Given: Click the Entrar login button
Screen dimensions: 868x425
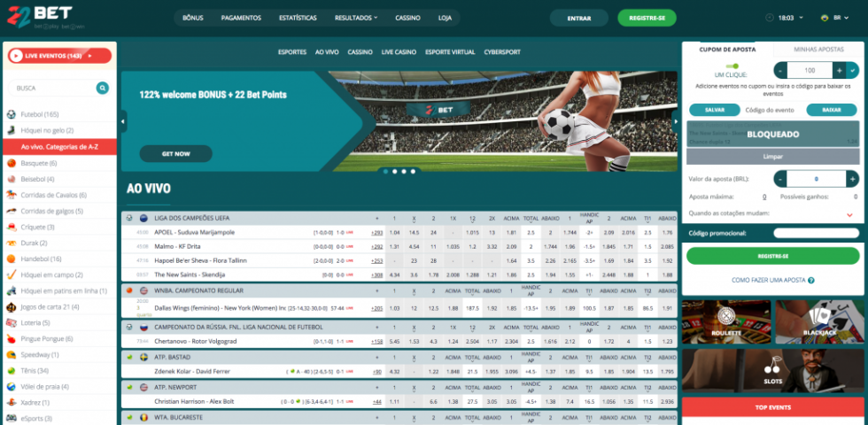Looking at the screenshot, I should (x=577, y=18).
